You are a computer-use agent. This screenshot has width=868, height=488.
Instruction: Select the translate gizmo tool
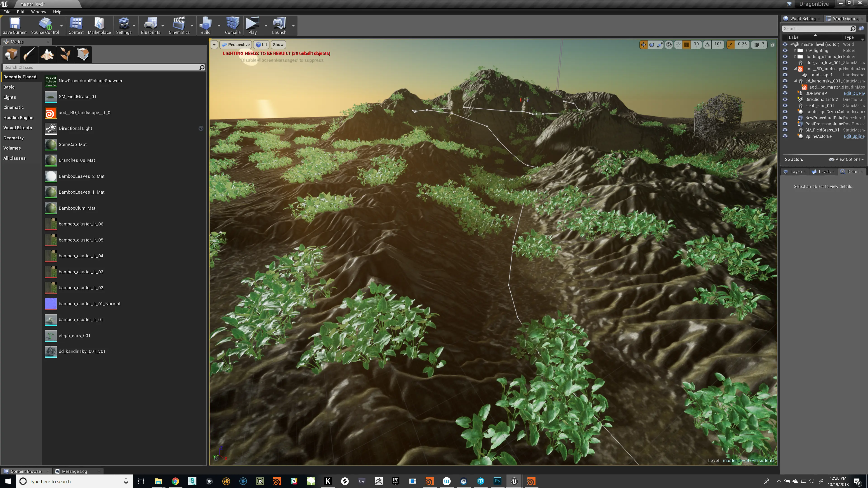click(644, 45)
